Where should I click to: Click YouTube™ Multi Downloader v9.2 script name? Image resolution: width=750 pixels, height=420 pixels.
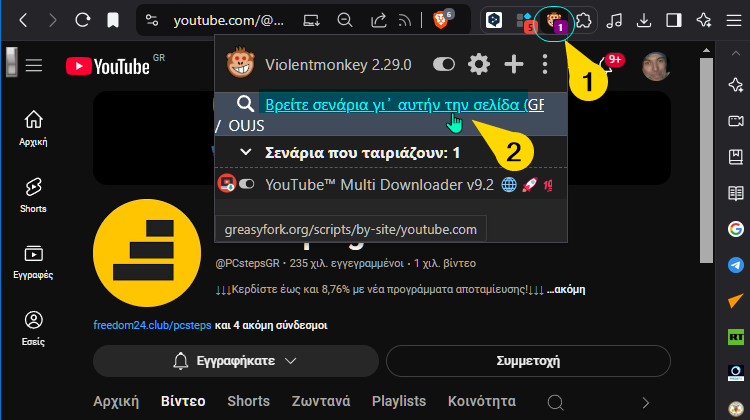pyautogui.click(x=379, y=185)
